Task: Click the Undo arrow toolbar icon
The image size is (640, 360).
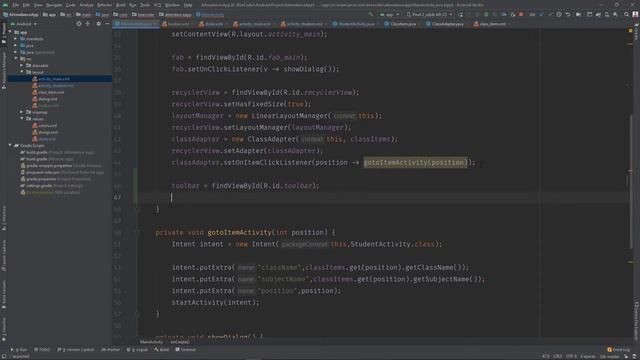Action: click(568, 14)
